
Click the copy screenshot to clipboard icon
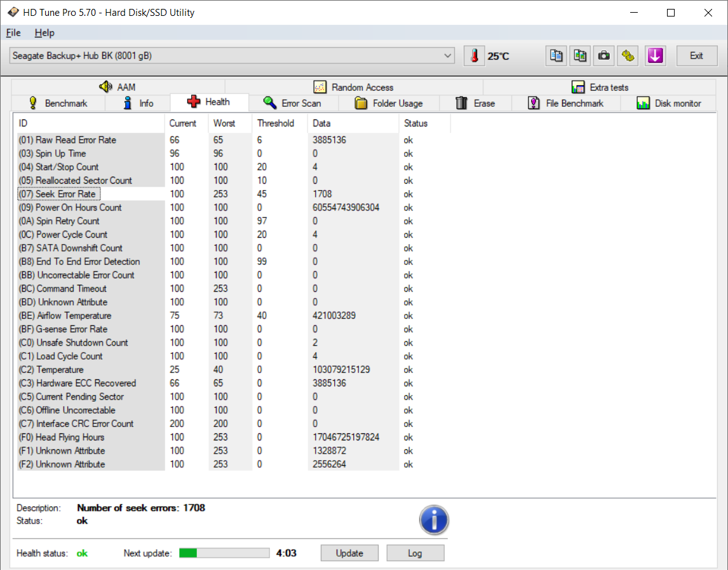[580, 56]
